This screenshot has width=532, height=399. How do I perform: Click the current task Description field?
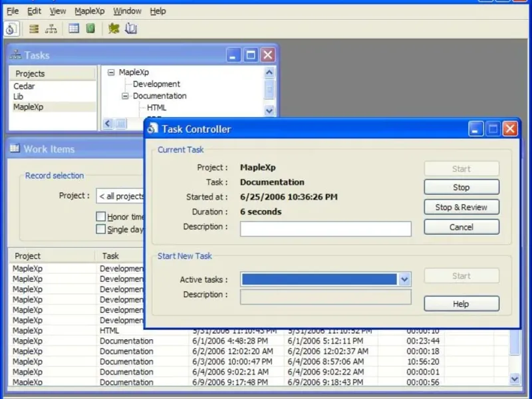[325, 229]
